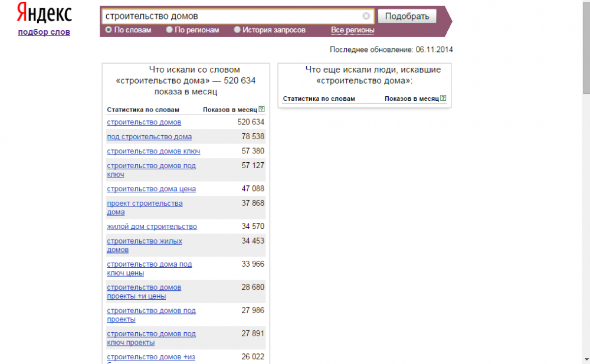Open help icon beside left table's Показов в месяц

tap(261, 110)
